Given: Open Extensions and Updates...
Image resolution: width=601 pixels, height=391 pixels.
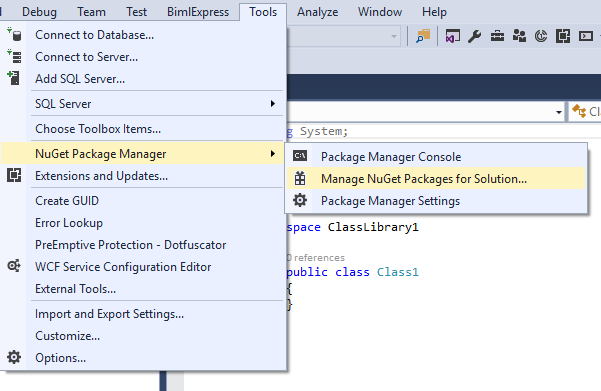Looking at the screenshot, I should [143, 176].
